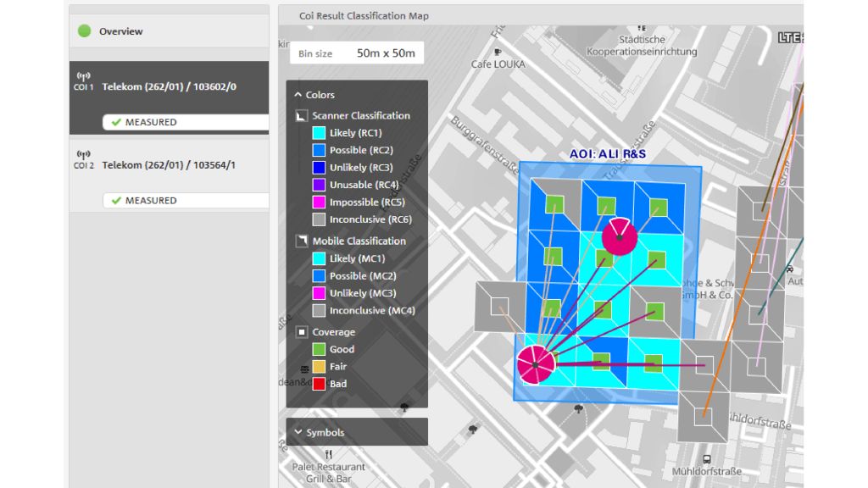Select COI 1 Telekom 103602/0 entry

169,86
